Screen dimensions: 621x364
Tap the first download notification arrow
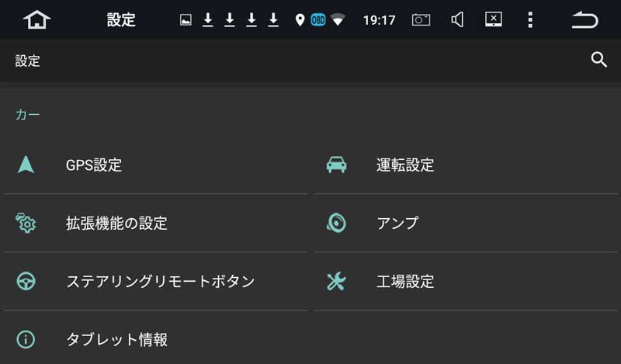[x=208, y=20]
